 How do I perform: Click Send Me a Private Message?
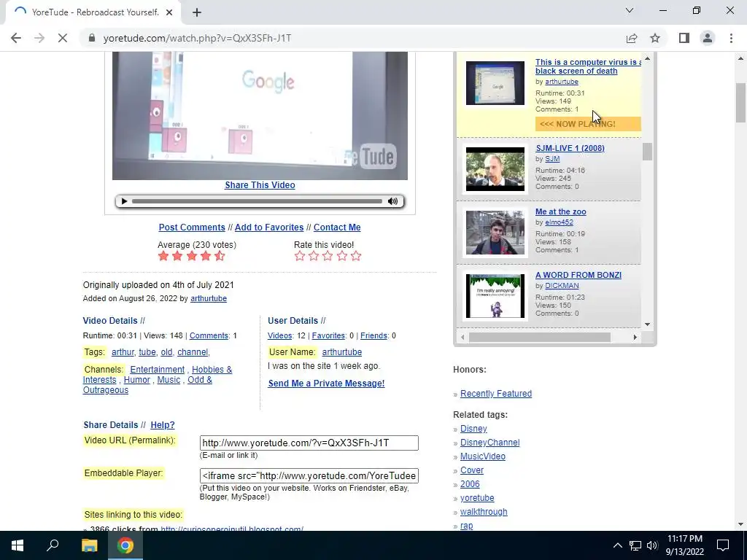[326, 384]
